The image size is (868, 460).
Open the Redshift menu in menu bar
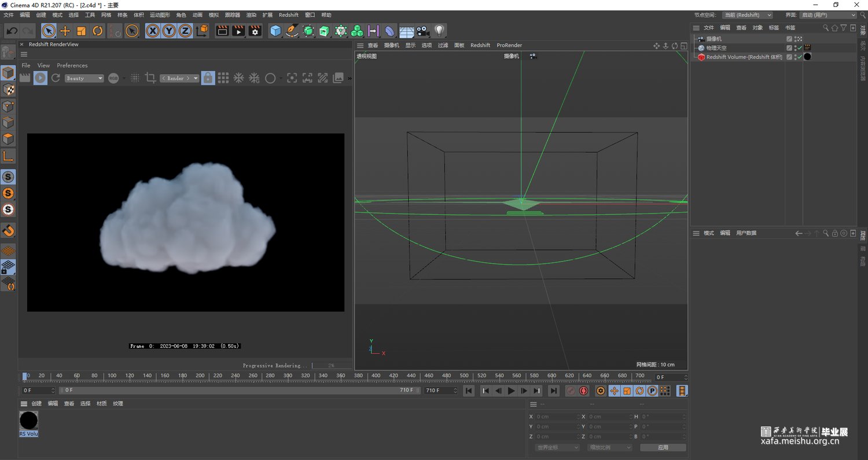click(x=288, y=15)
